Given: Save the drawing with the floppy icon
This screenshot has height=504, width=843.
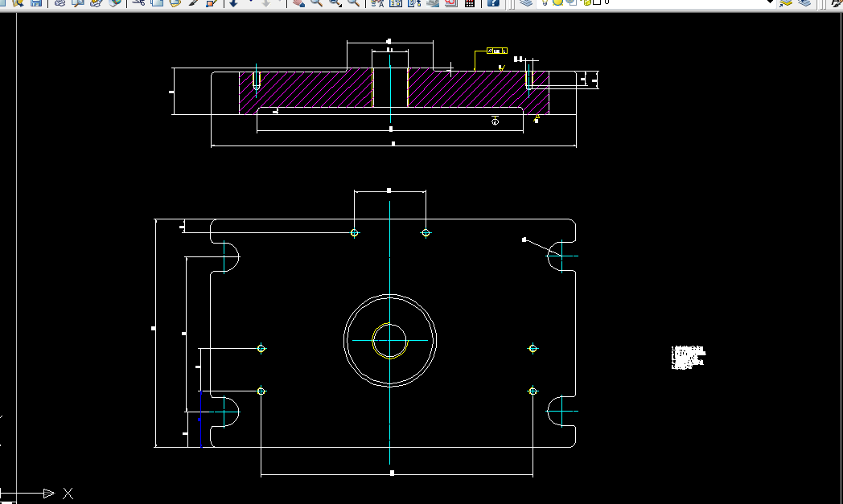Looking at the screenshot, I should 36,2.
